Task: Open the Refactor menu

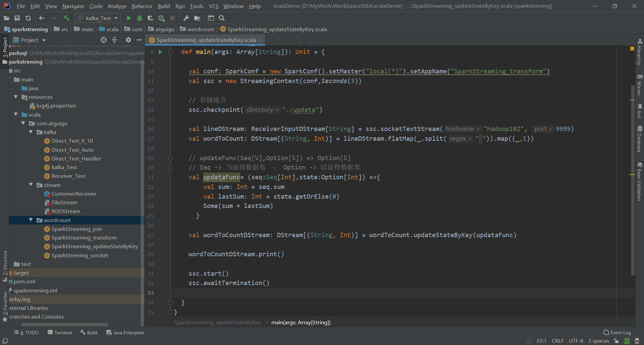Action: pos(142,6)
